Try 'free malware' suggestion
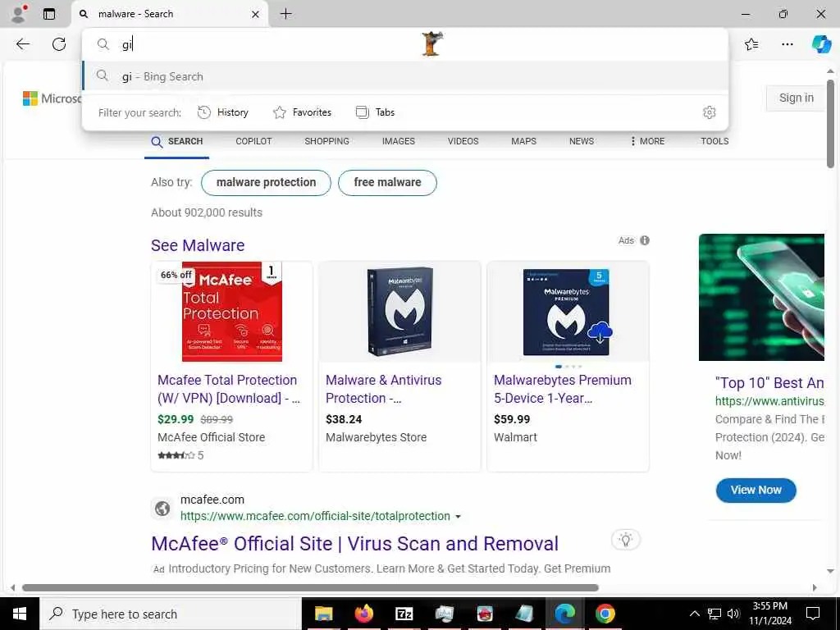Screen dimensions: 840x630 point(387,183)
